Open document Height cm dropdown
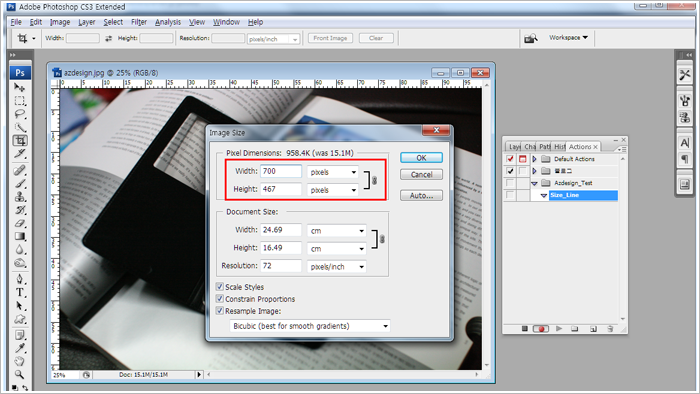This screenshot has height=394, width=700. point(337,249)
